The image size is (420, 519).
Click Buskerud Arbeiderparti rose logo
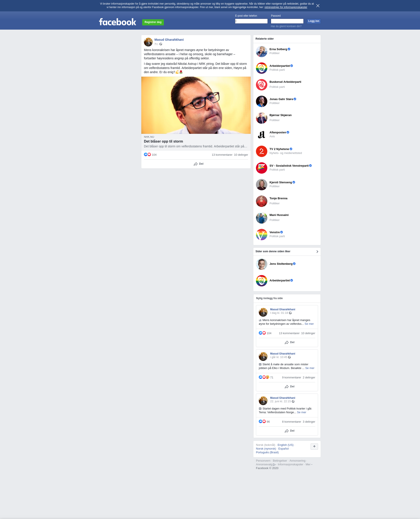[262, 85]
